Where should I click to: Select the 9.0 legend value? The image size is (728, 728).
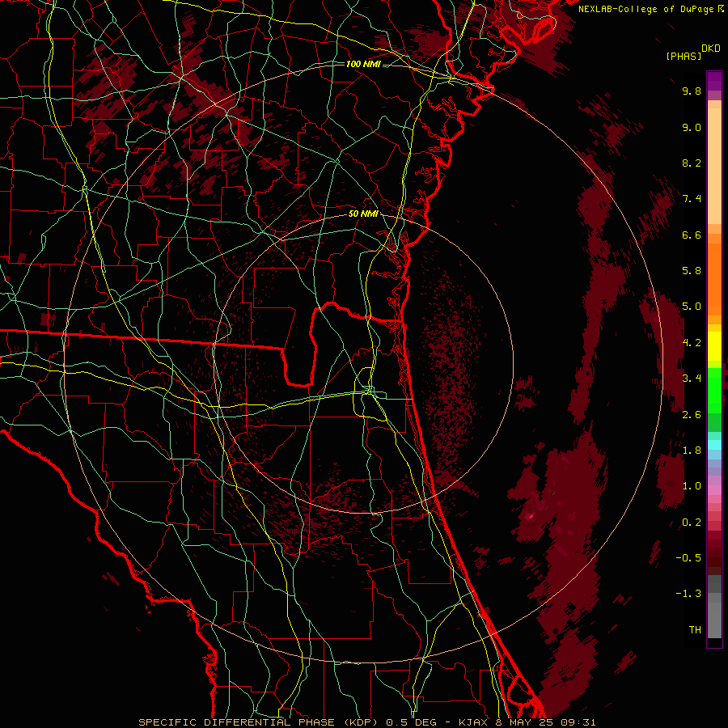(692, 127)
